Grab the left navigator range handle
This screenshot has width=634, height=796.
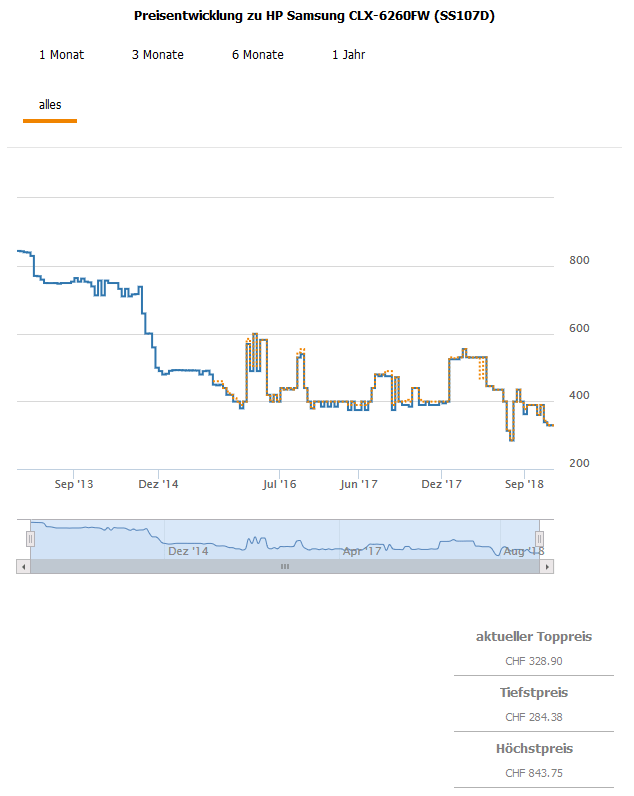[30, 539]
